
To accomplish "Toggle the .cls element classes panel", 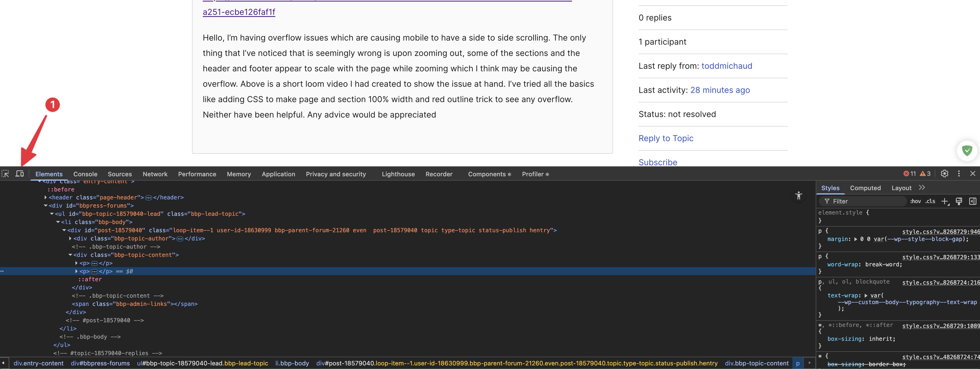I will pos(930,201).
